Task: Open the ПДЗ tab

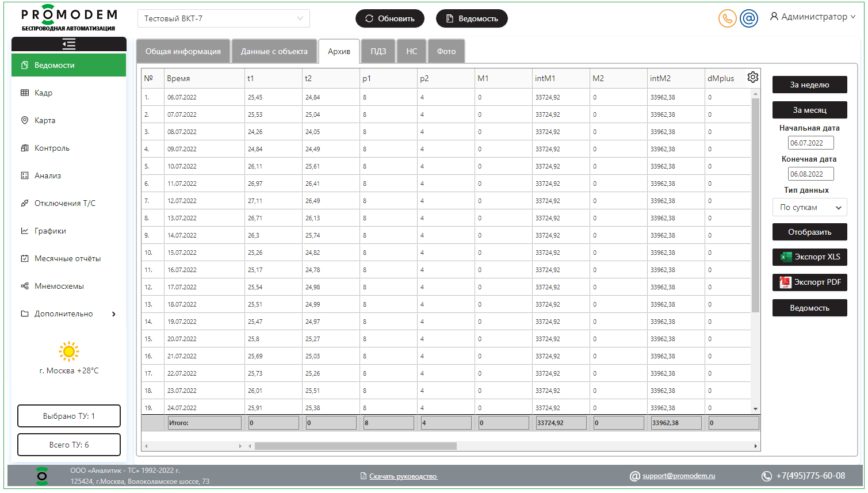Action: [x=378, y=51]
